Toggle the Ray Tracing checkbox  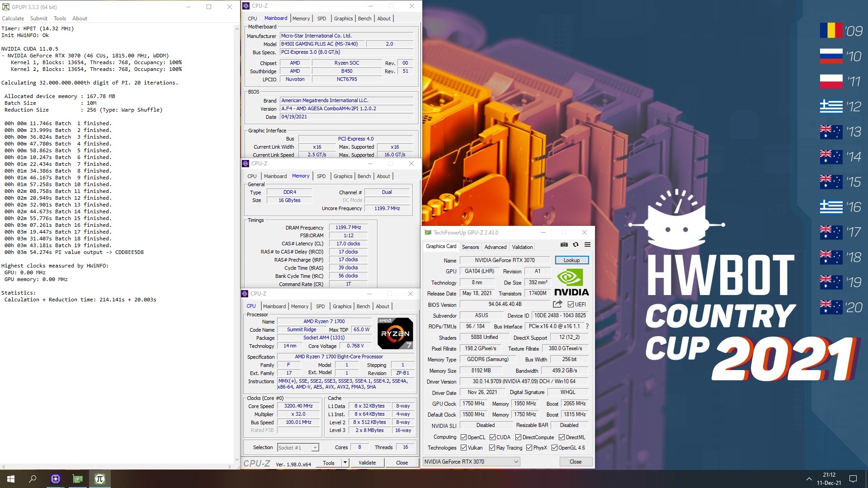click(x=492, y=448)
